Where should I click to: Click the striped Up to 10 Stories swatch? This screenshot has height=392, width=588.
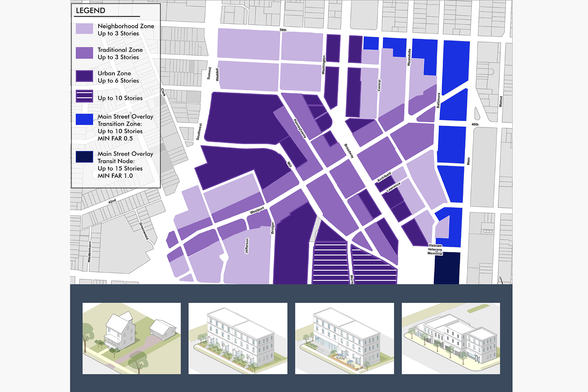pyautogui.click(x=84, y=96)
